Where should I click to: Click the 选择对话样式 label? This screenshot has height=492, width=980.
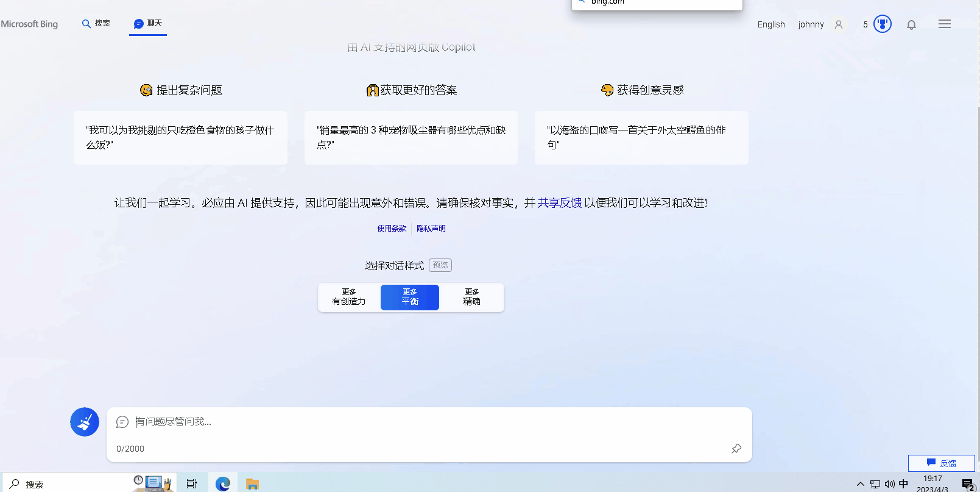(x=395, y=265)
